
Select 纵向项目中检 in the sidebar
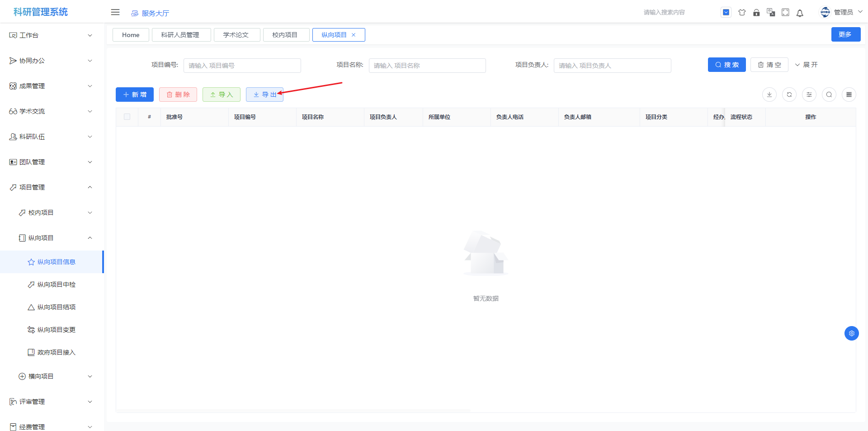(x=56, y=284)
